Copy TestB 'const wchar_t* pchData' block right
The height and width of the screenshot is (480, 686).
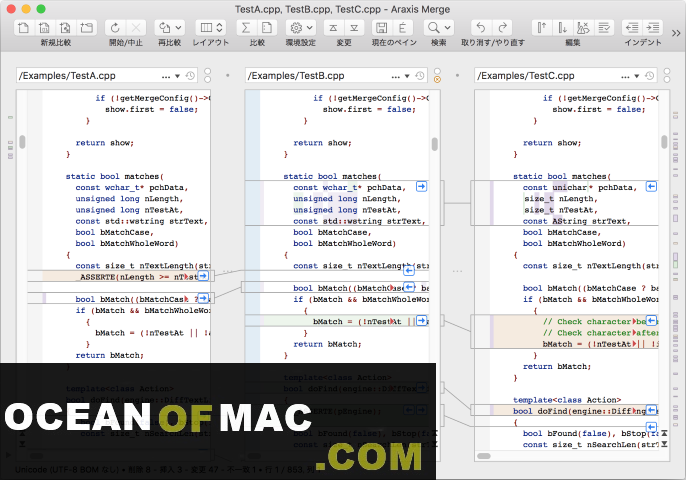(421, 187)
